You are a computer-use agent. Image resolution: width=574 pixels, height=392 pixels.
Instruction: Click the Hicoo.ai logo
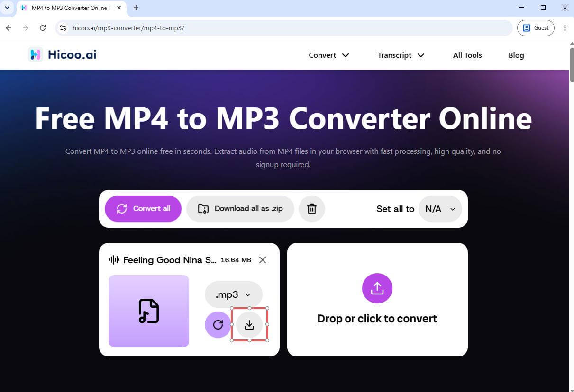[x=62, y=54]
